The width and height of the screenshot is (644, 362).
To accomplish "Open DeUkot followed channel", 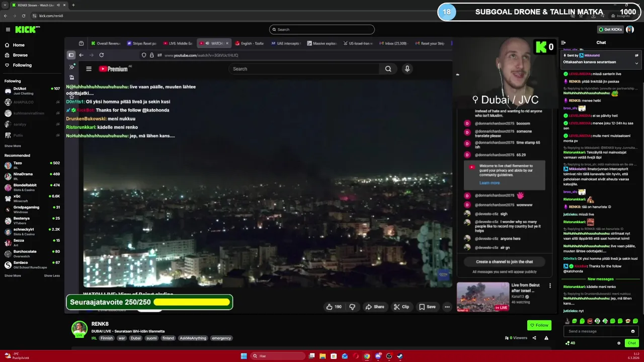I will point(32,91).
